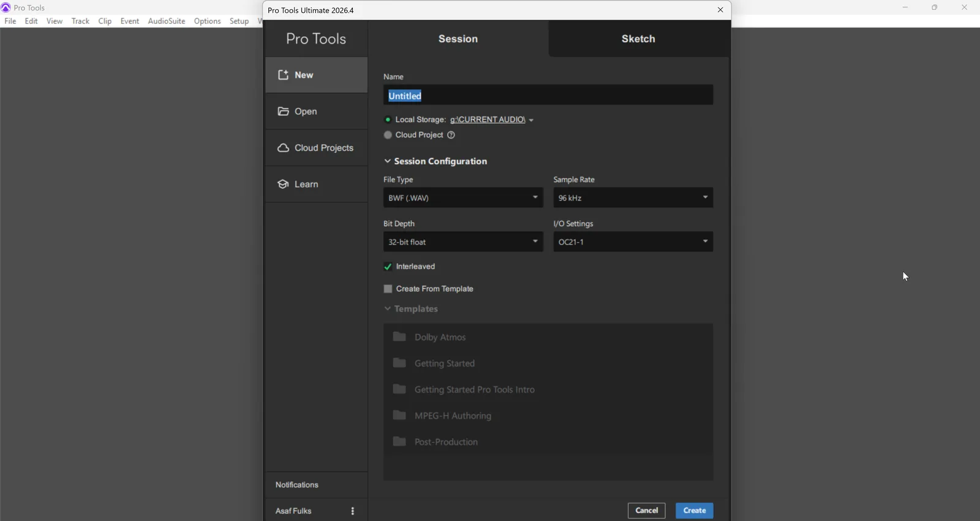Open the local storage path dropdown arrow
Image resolution: width=980 pixels, height=521 pixels.
(532, 120)
